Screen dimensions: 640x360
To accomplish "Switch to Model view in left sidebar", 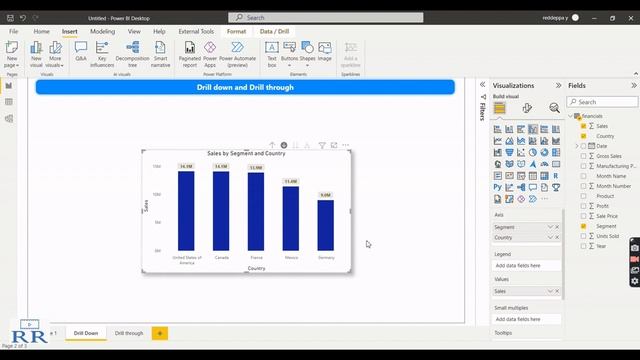I will coord(9,119).
